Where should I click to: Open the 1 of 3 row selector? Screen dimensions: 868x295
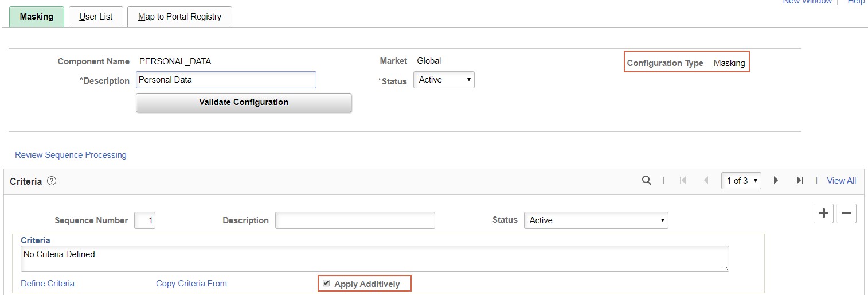741,181
